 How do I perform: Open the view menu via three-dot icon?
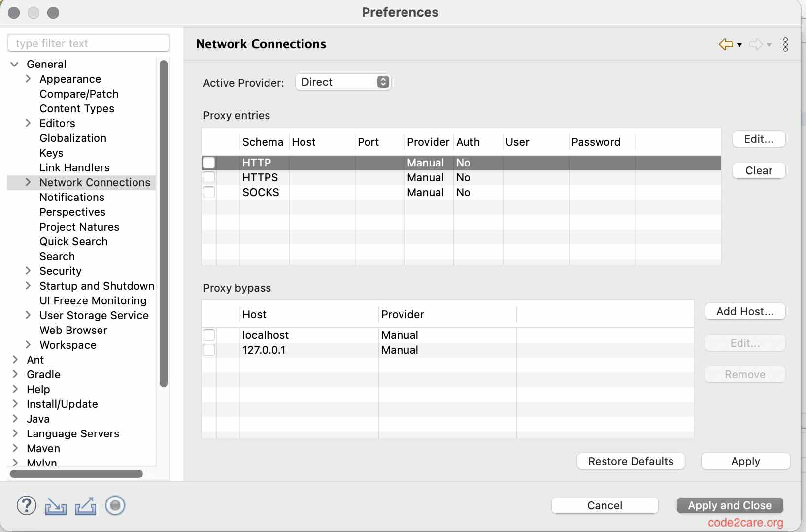785,45
